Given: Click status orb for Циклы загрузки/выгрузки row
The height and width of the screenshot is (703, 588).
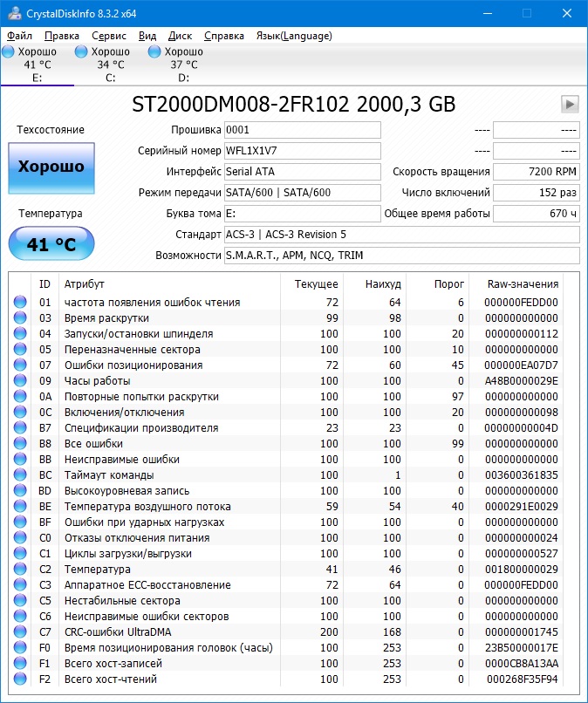Looking at the screenshot, I should coord(20,553).
